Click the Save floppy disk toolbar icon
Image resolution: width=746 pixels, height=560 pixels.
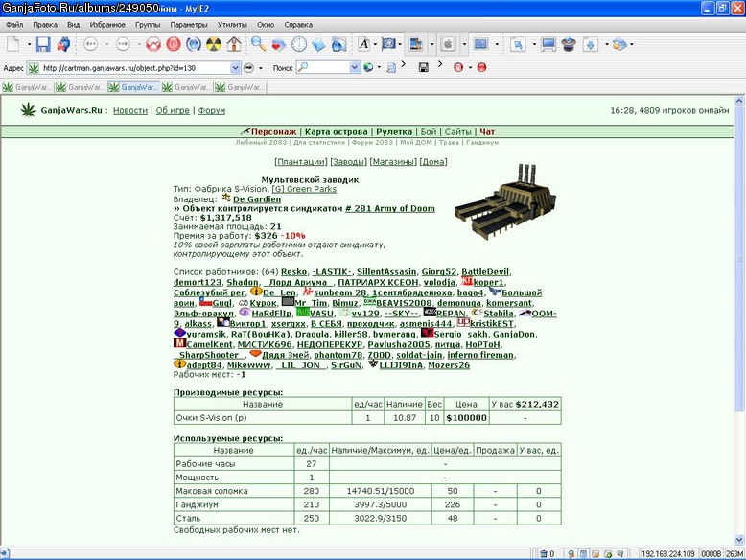point(43,44)
